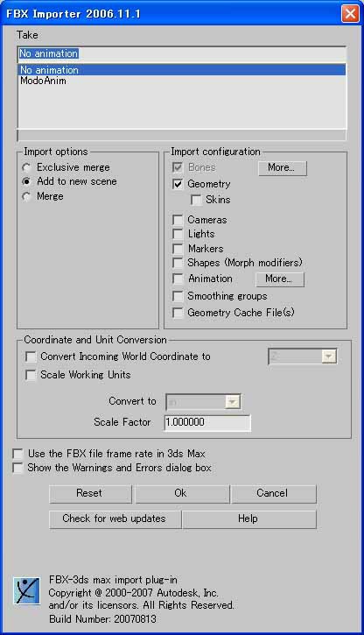Image resolution: width=364 pixels, height=635 pixels.
Task: Toggle the Bones checkbox
Action: pyautogui.click(x=178, y=167)
